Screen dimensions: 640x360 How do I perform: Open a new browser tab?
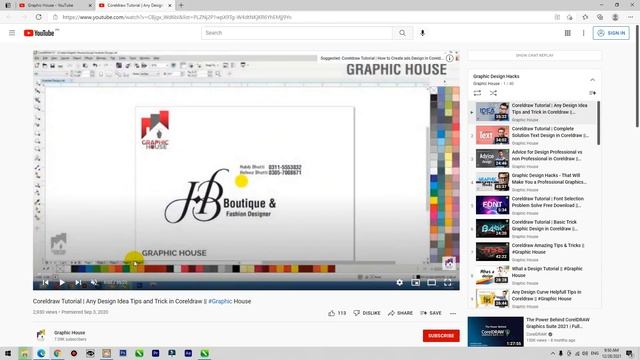[x=181, y=5]
